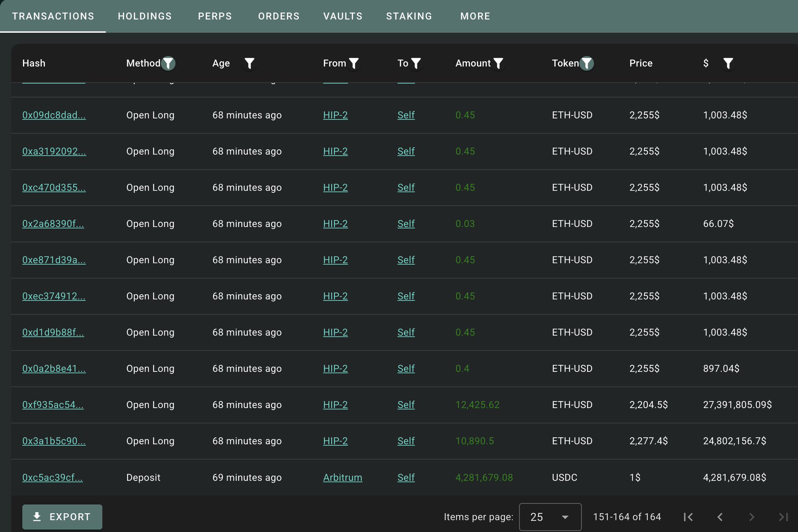798x532 pixels.
Task: Open transaction hash 0xec374912...
Action: point(54,296)
